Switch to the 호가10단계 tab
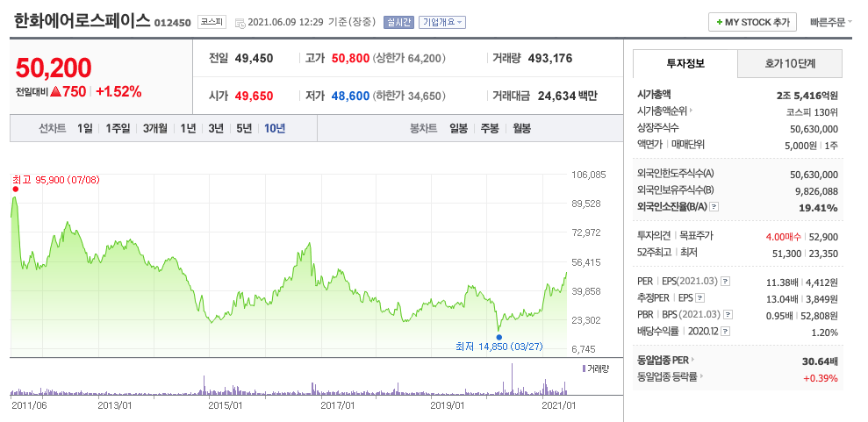Screen dimensions: 868x422 (x=790, y=63)
